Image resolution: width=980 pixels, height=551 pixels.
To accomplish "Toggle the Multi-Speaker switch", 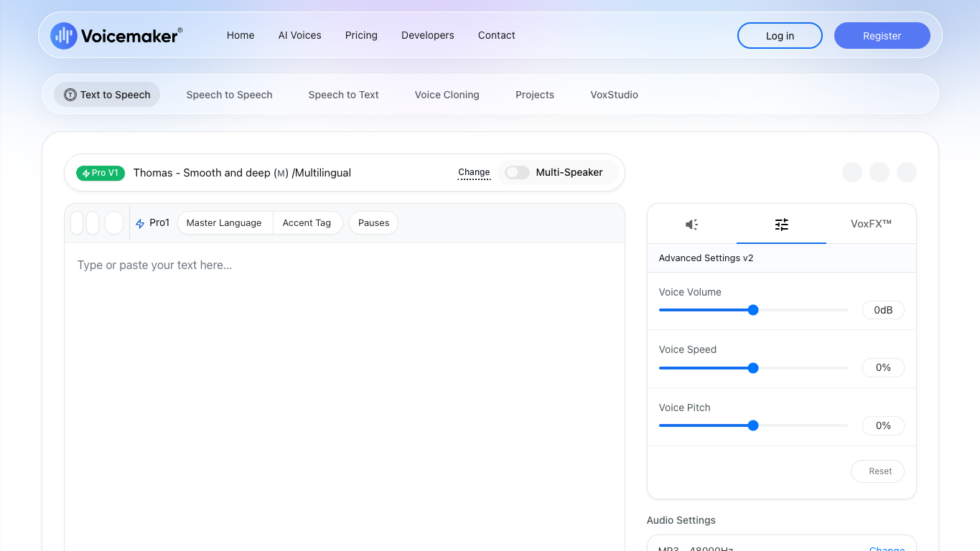I will [517, 172].
